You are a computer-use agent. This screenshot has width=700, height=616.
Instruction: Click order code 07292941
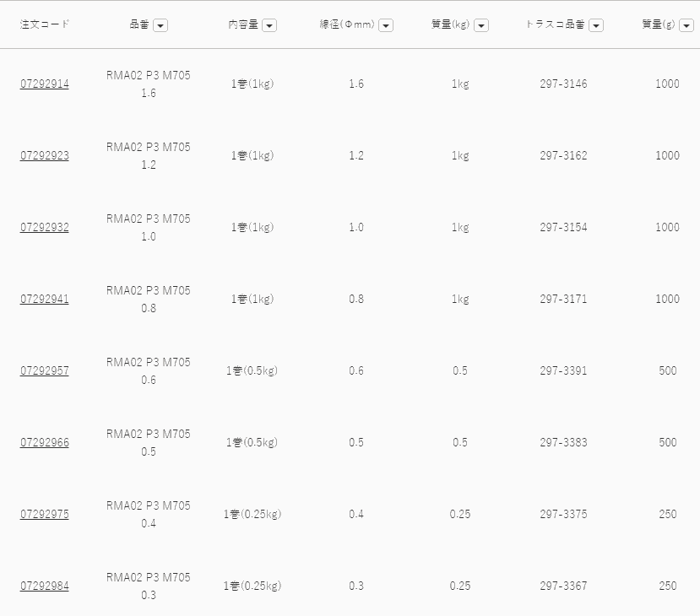45,300
